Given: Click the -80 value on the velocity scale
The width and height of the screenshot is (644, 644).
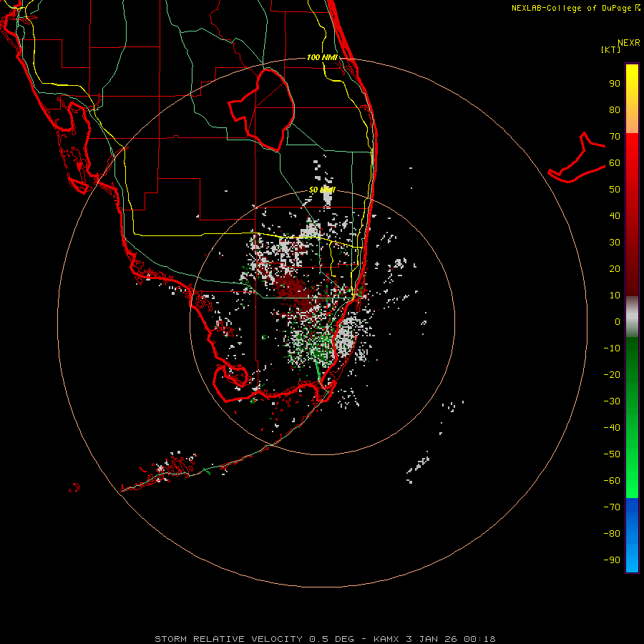Looking at the screenshot, I should pos(612,534).
